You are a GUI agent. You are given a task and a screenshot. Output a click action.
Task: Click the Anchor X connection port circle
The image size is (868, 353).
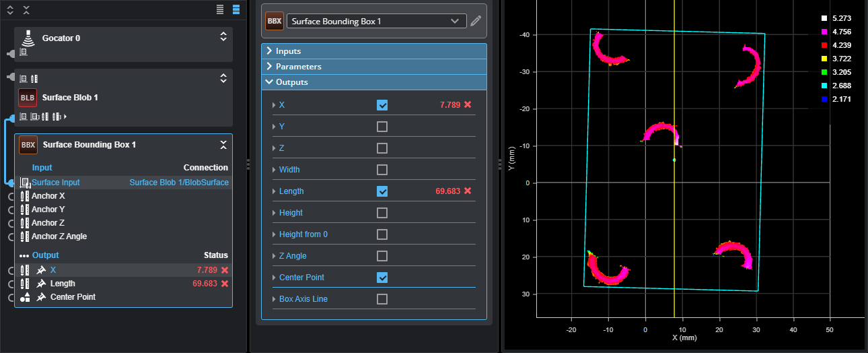(11, 196)
